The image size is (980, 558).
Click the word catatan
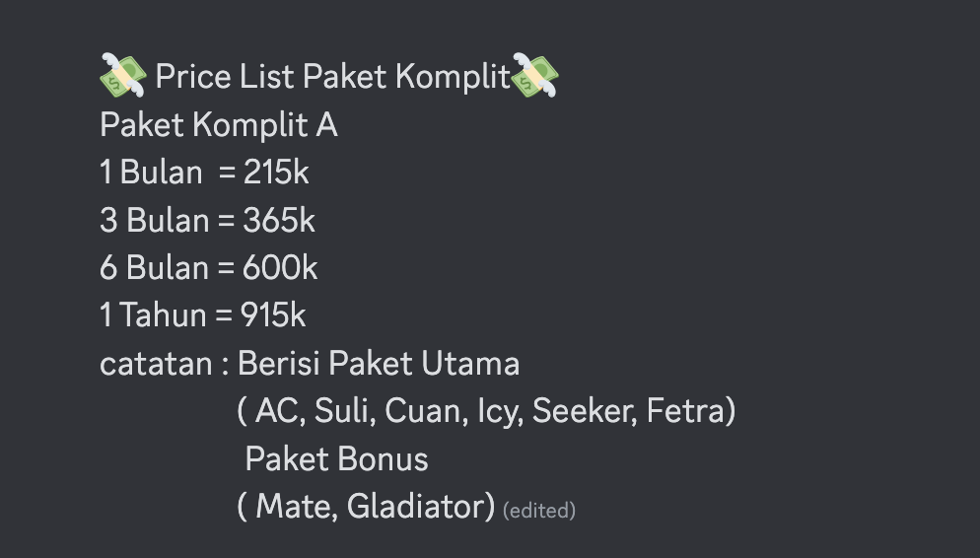coord(156,365)
